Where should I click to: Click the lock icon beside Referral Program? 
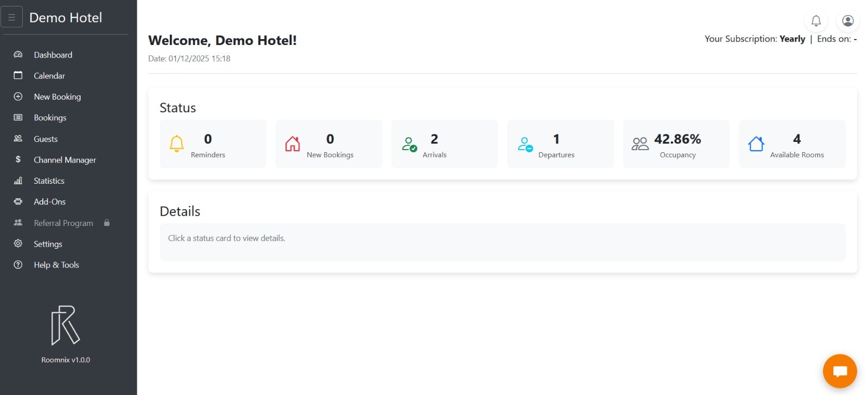point(107,223)
